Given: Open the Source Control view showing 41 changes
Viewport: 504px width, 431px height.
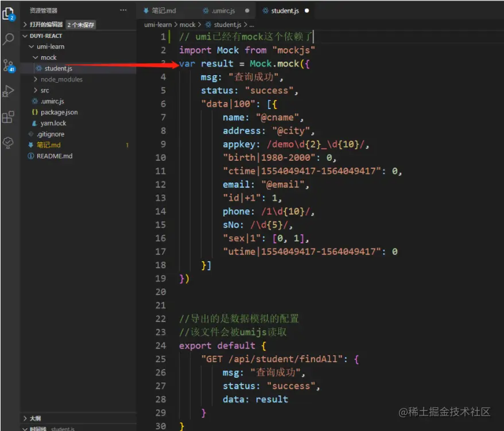Looking at the screenshot, I should [9, 65].
